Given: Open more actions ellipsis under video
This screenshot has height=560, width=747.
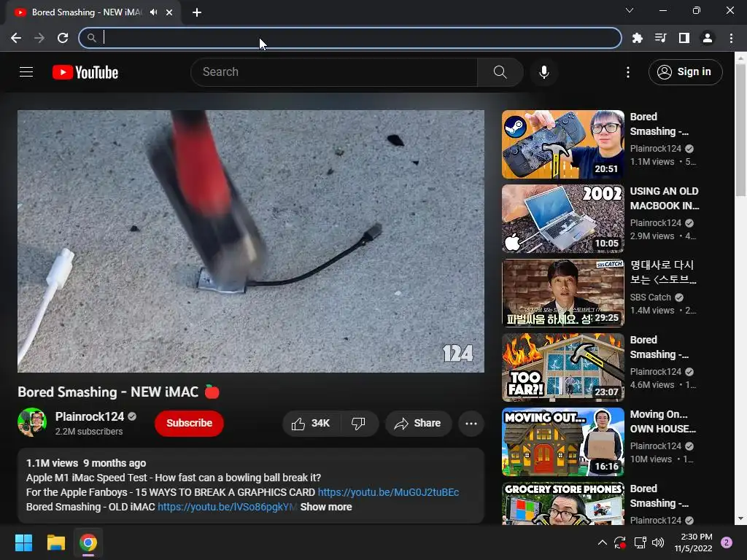Looking at the screenshot, I should tap(471, 424).
